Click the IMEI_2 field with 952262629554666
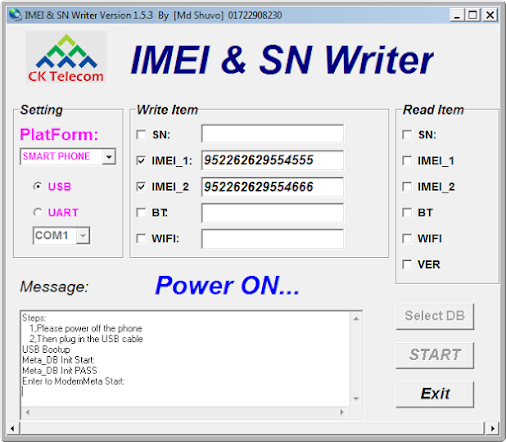The width and height of the screenshot is (506, 442). [272, 187]
